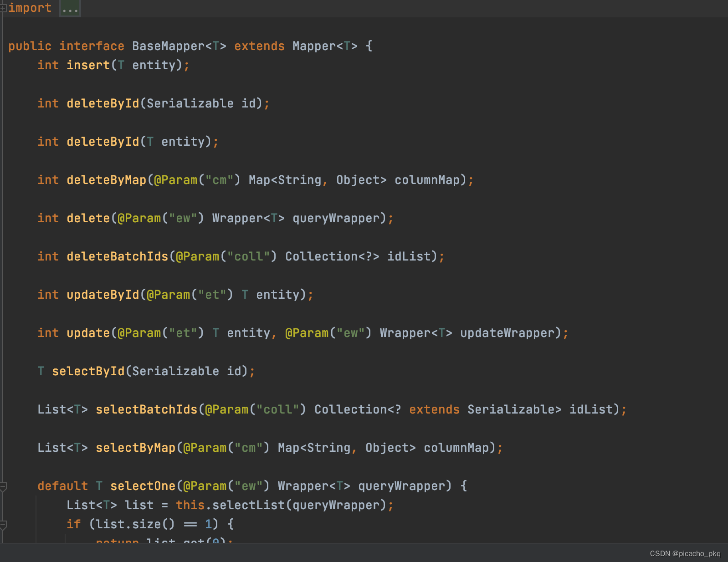The image size is (728, 562).
Task: Click the public keyword
Action: [30, 46]
